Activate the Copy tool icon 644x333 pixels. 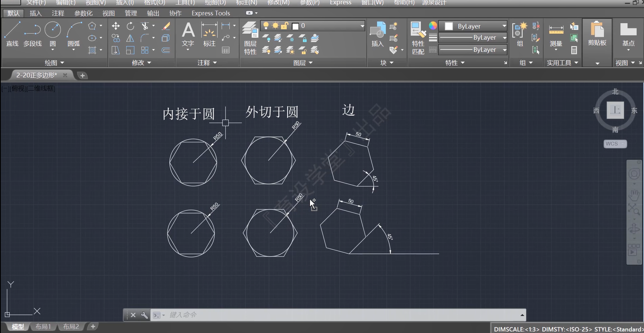(116, 38)
